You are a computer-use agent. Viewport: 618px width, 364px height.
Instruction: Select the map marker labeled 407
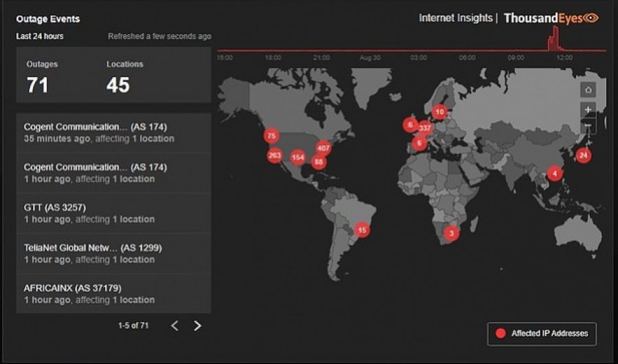coord(323,148)
